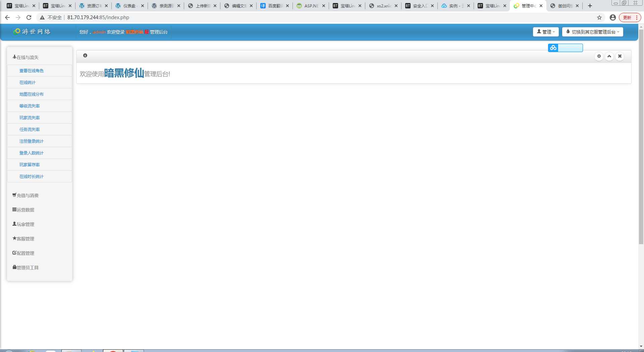644x352 pixels.
Task: Switch to the 百度翻译 browser tab
Action: 275,6
